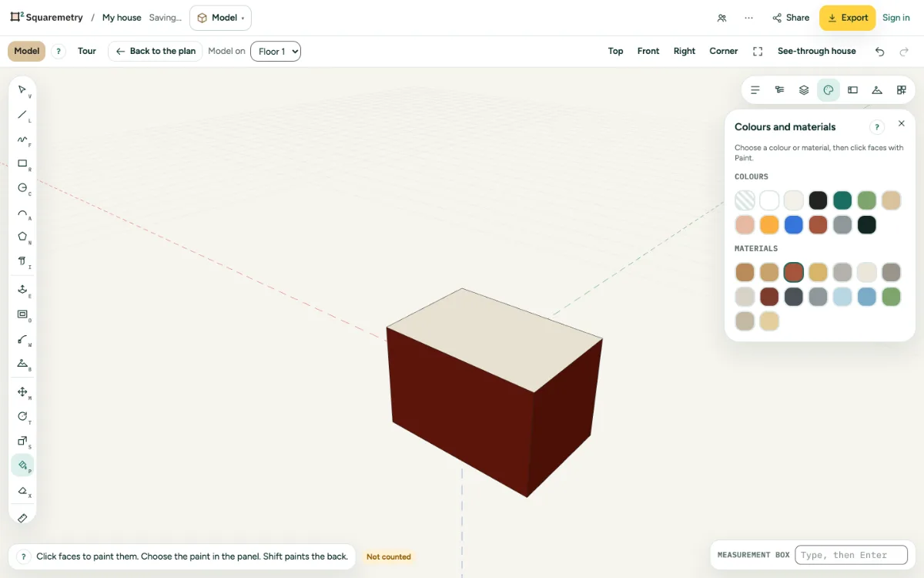Choose the Polygon tool

(22, 237)
